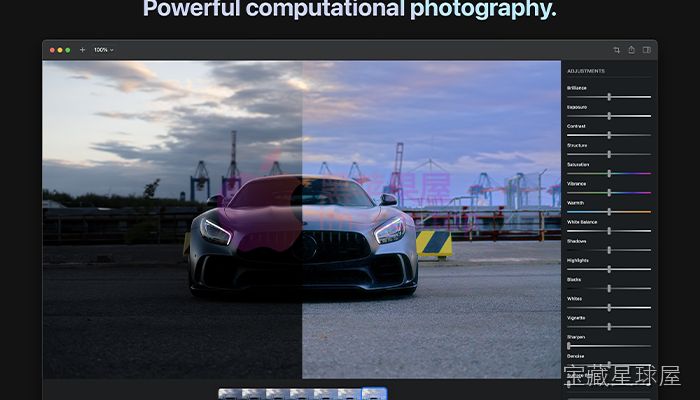Maximize the window with green button

click(x=67, y=50)
